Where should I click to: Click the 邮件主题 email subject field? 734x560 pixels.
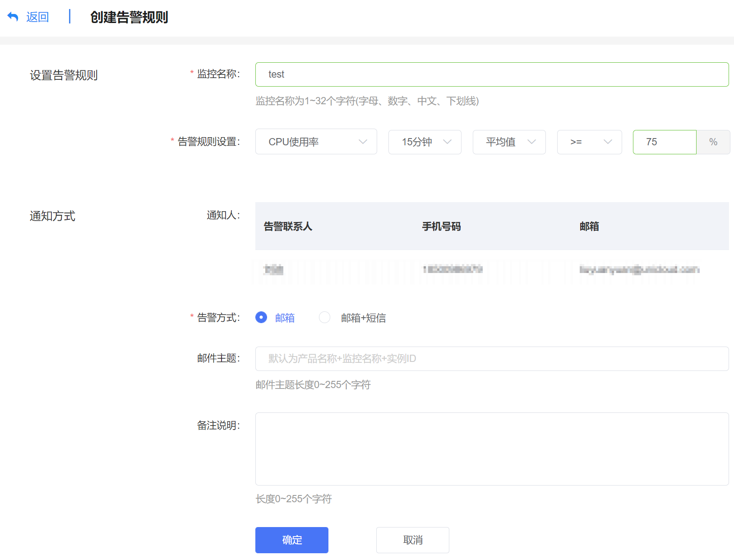[492, 358]
